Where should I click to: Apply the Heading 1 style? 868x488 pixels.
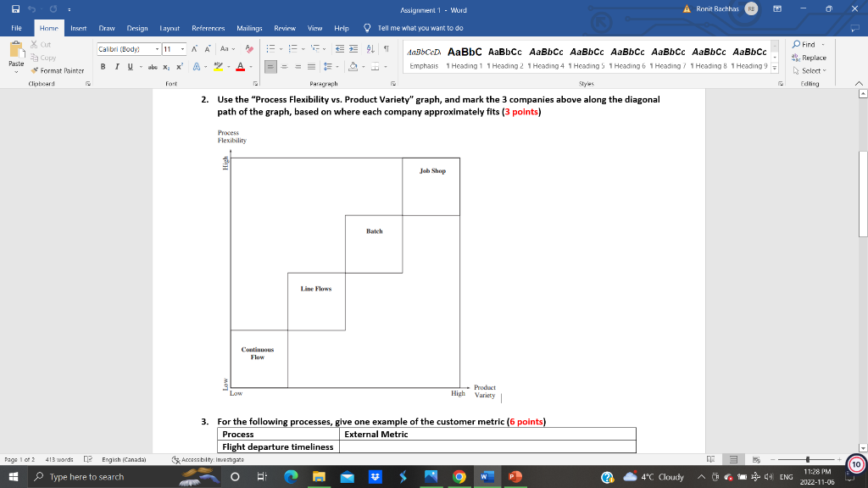click(465, 58)
